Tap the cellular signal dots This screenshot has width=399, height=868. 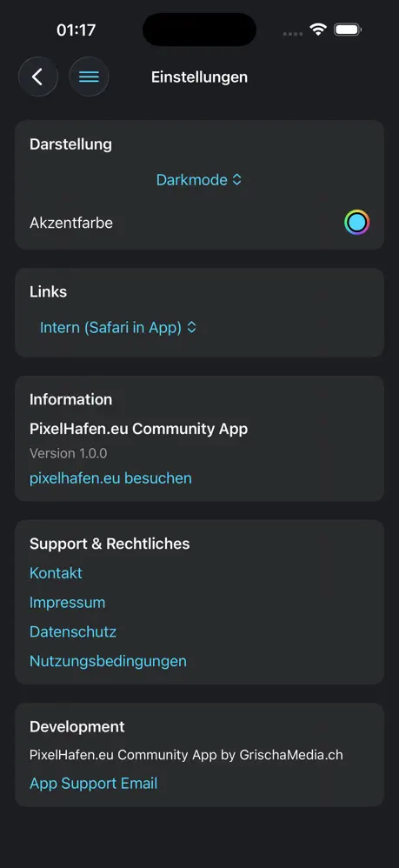(x=293, y=34)
